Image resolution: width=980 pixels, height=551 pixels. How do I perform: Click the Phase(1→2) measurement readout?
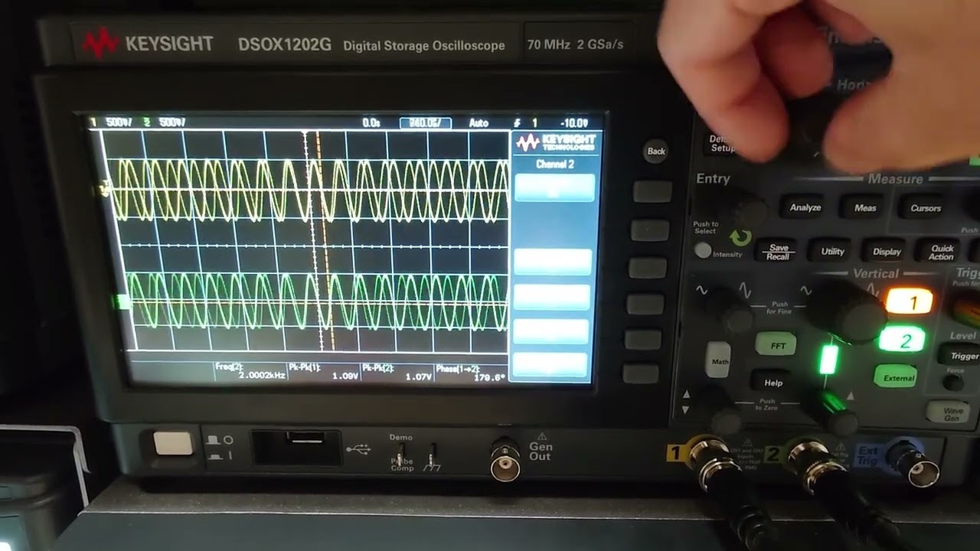pyautogui.click(x=470, y=373)
